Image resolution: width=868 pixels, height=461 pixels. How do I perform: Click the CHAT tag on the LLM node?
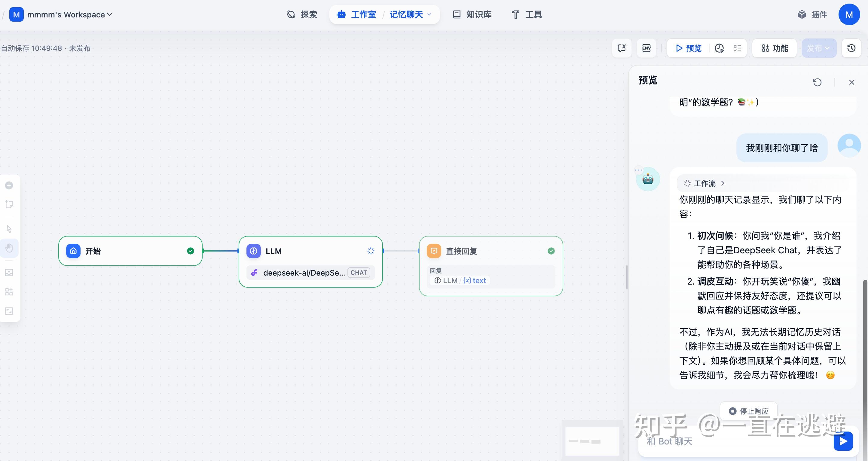click(x=359, y=273)
